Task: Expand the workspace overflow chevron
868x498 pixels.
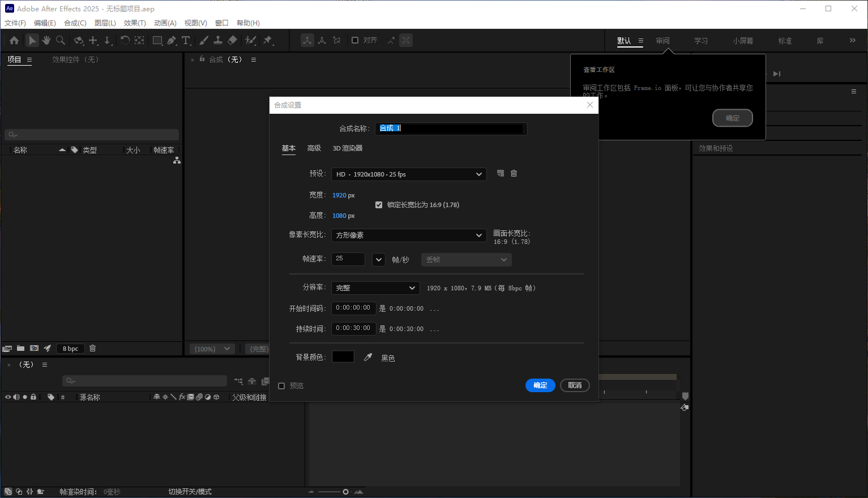Action: pyautogui.click(x=853, y=40)
